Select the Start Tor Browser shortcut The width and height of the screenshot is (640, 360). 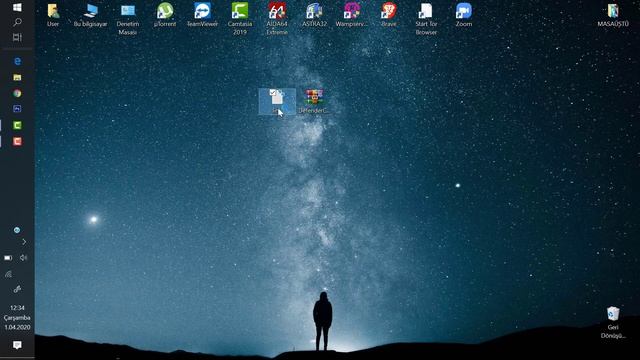point(426,19)
